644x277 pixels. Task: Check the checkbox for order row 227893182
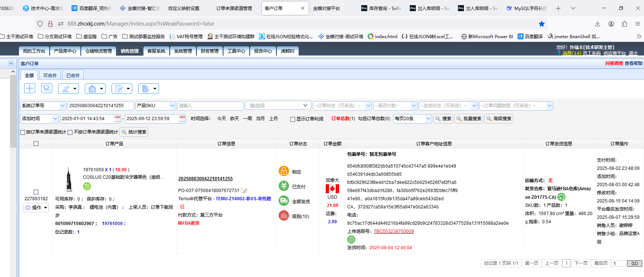coord(36,192)
